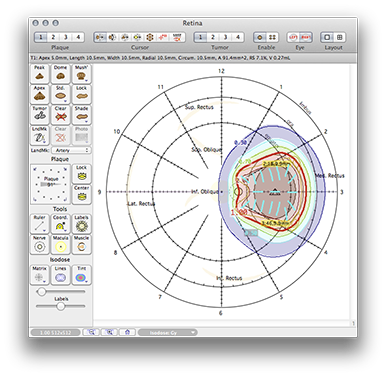Open the Coord. coordinates tool
Screen dimensions: 386x377
[60, 224]
